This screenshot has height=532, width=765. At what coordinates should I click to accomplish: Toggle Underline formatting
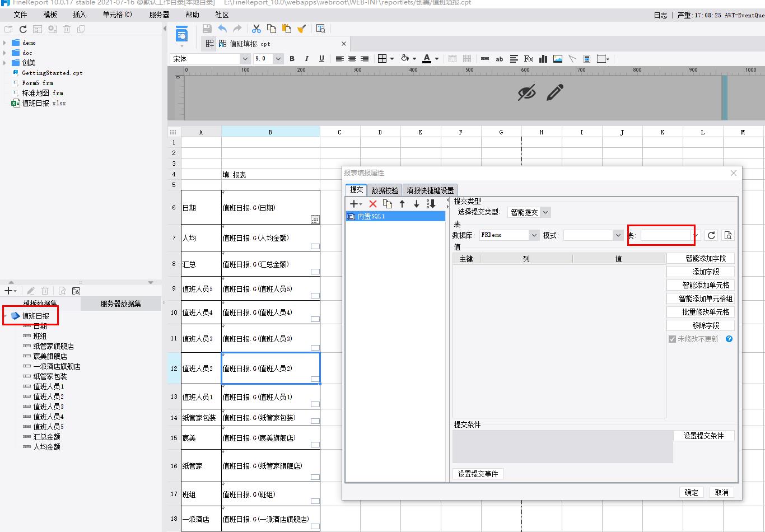pos(321,59)
